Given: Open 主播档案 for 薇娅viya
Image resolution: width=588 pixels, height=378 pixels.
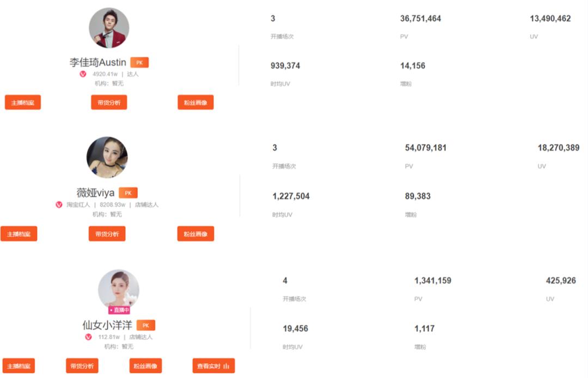Looking at the screenshot, I should click(x=19, y=234).
